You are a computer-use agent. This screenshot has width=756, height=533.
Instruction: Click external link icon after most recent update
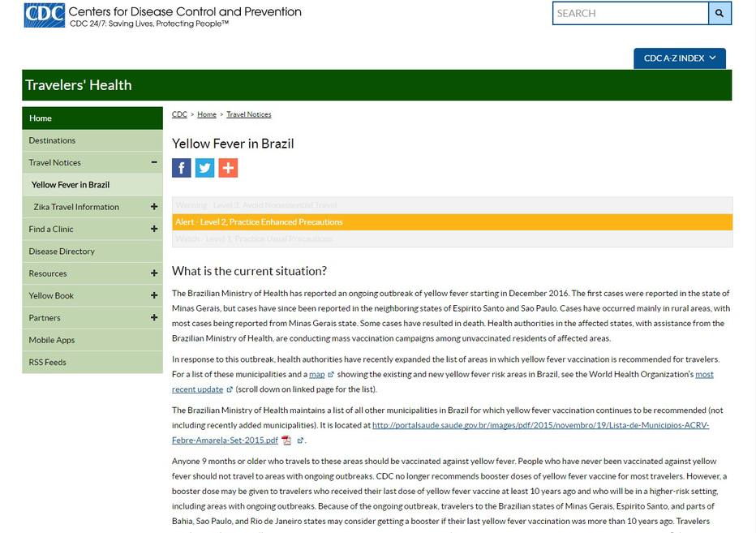click(x=230, y=389)
